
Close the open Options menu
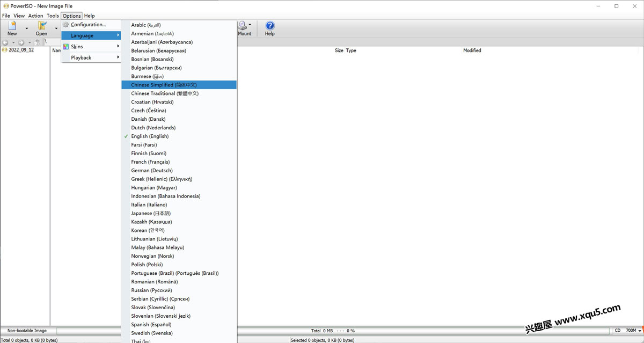71,16
